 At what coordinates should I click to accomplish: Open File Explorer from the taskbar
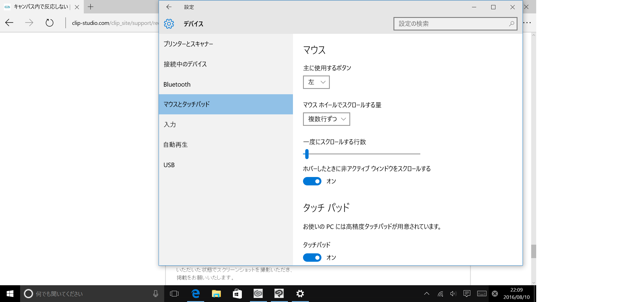coord(216,294)
